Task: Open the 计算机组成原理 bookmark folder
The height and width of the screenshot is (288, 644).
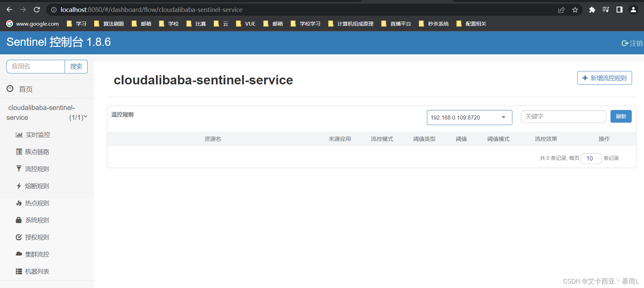Action: coord(351,24)
